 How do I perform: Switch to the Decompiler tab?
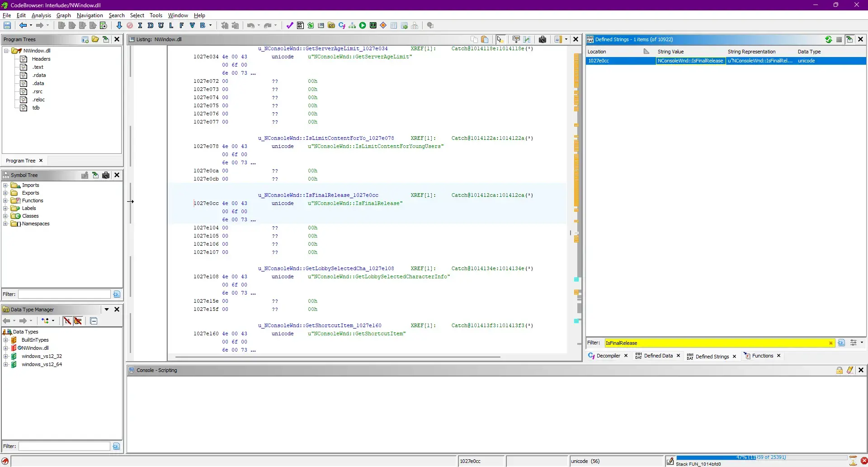(x=608, y=356)
